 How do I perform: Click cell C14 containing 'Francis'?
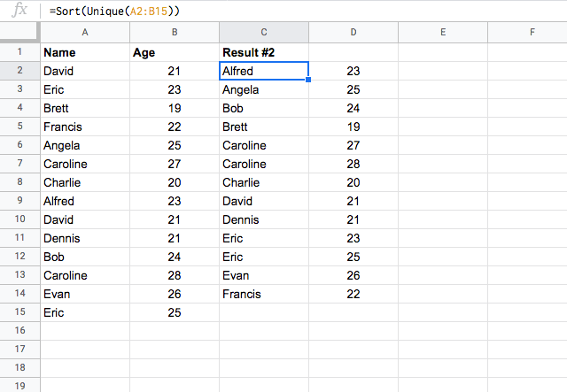[x=264, y=294]
